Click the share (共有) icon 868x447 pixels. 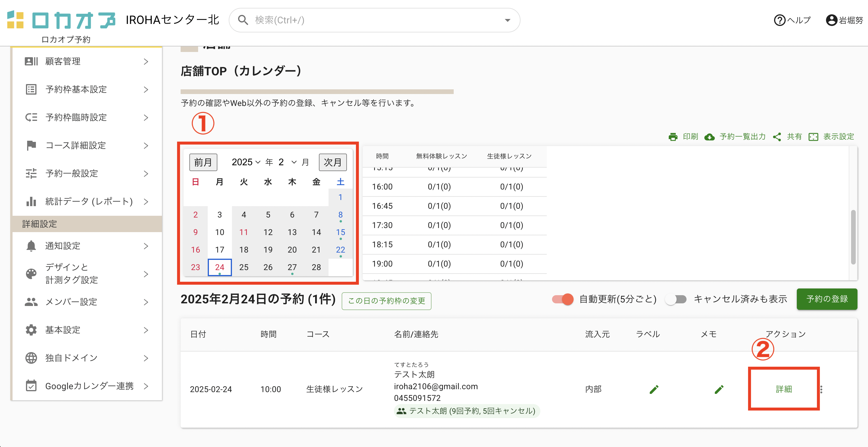777,137
